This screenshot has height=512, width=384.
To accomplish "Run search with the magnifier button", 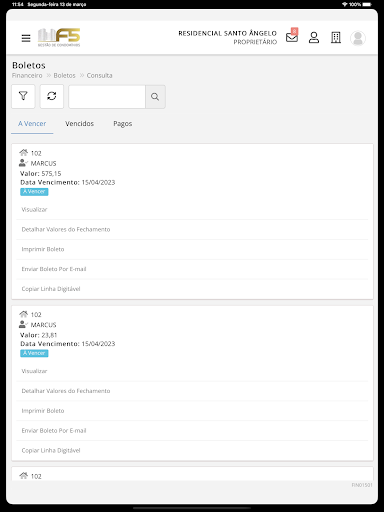I will [x=155, y=97].
